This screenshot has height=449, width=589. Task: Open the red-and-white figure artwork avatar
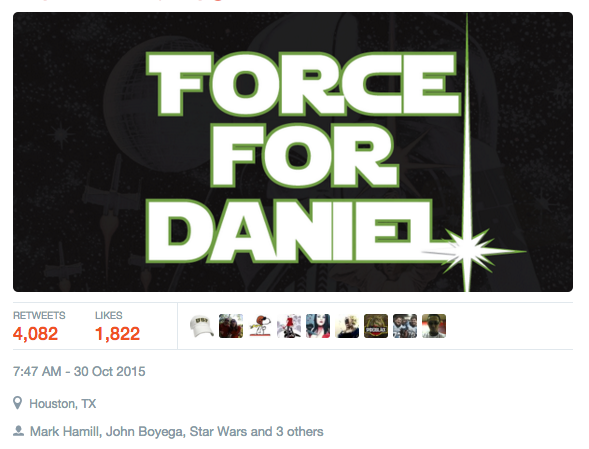289,326
